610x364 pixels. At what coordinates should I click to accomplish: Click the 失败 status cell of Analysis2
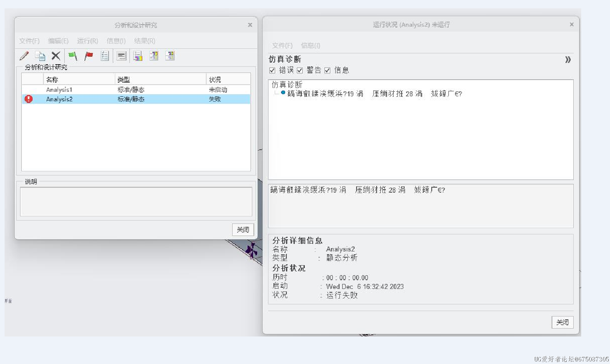click(x=215, y=99)
